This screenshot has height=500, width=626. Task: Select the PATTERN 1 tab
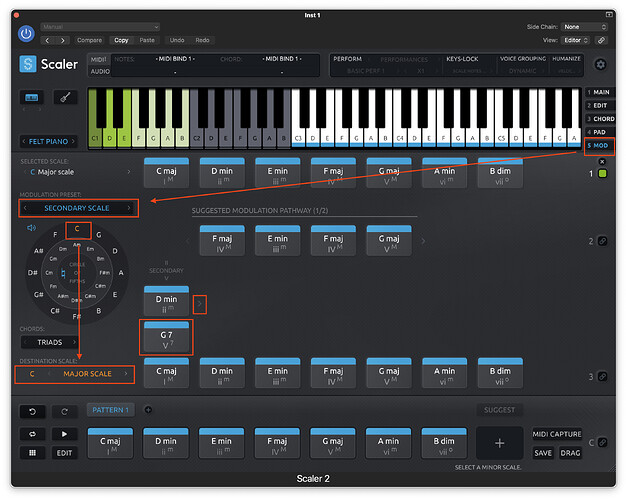[111, 410]
